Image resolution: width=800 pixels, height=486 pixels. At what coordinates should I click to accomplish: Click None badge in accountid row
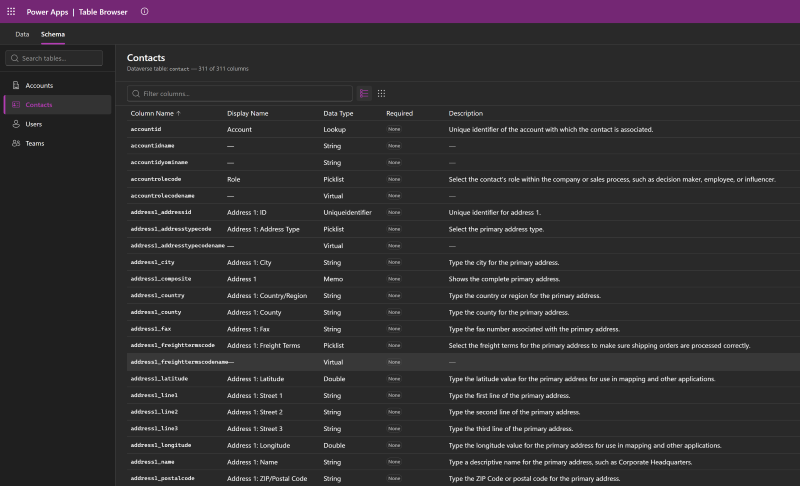click(394, 129)
